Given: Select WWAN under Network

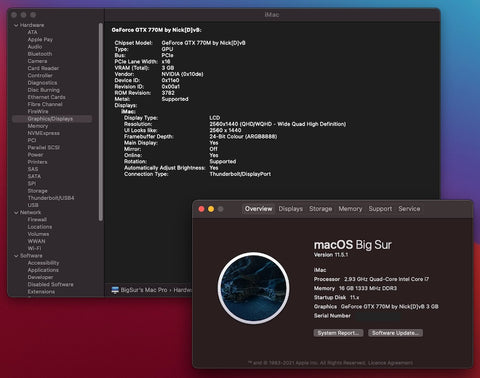Looking at the screenshot, I should (36, 241).
